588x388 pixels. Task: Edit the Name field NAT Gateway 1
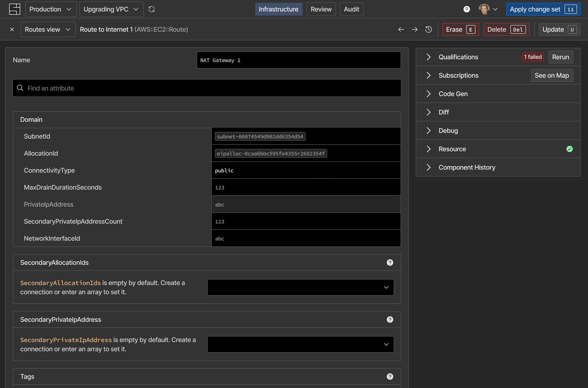coord(299,60)
